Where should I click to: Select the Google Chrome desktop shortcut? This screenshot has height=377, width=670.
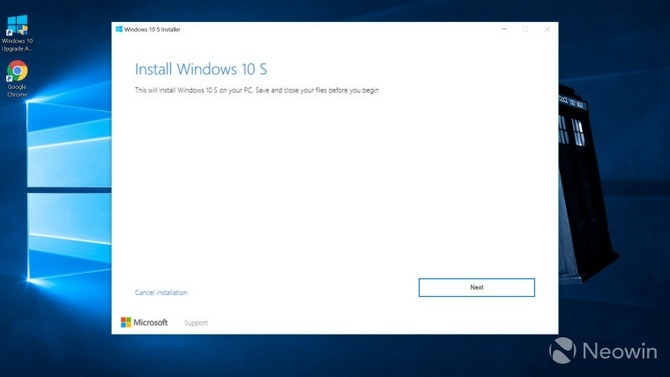[x=17, y=79]
